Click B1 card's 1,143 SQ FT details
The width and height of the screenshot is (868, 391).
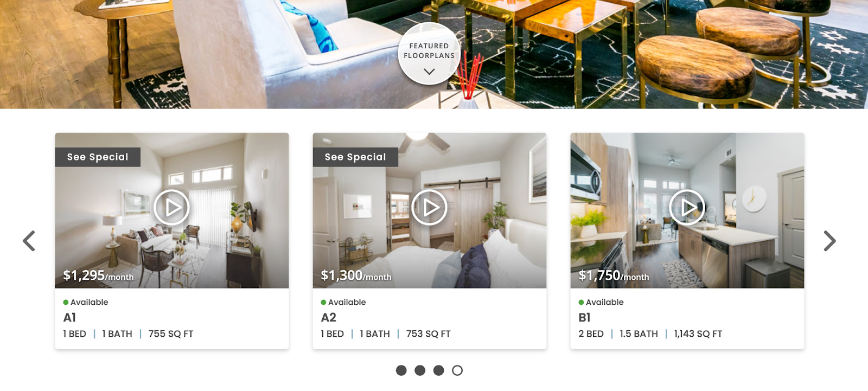698,334
